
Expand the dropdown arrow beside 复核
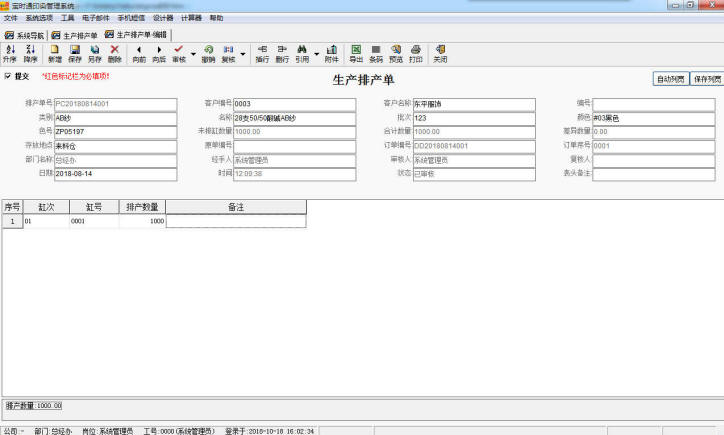pyautogui.click(x=243, y=54)
